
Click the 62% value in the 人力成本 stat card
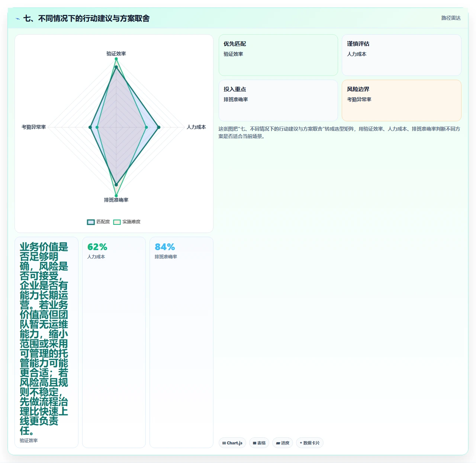click(97, 247)
